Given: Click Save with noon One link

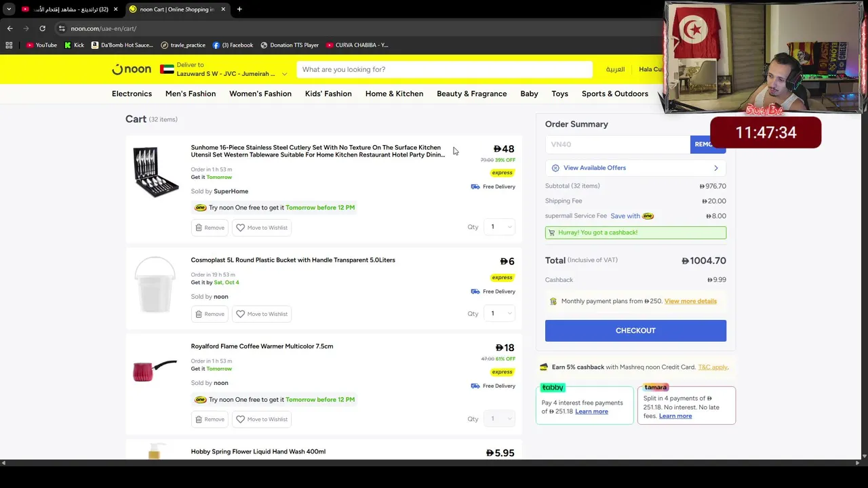Looking at the screenshot, I should tap(632, 216).
